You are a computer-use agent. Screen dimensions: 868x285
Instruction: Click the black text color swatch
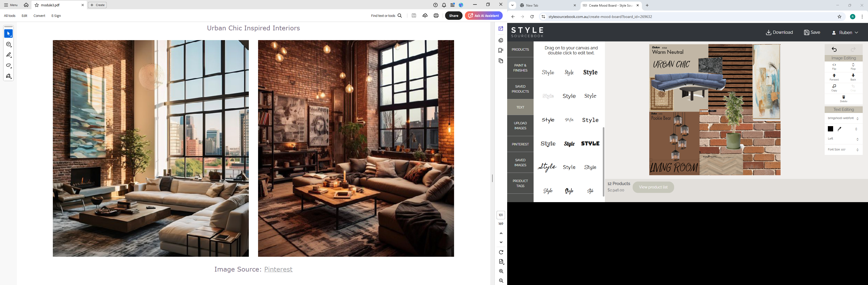click(x=830, y=129)
